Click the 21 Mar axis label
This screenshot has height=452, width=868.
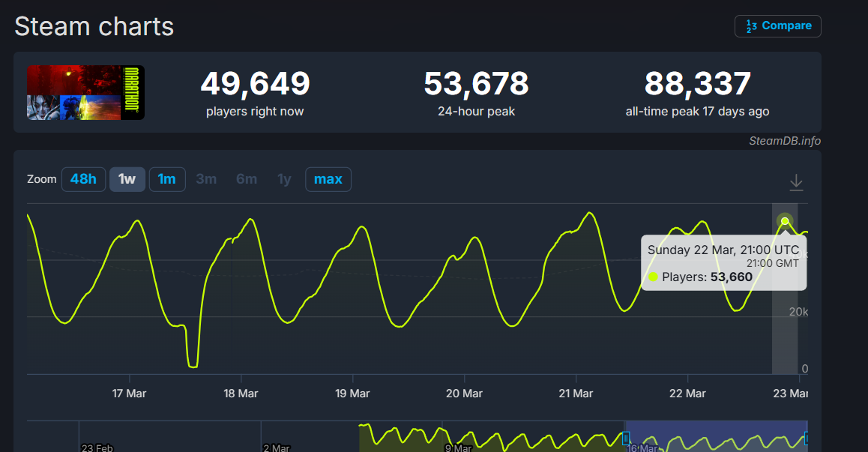click(x=576, y=394)
